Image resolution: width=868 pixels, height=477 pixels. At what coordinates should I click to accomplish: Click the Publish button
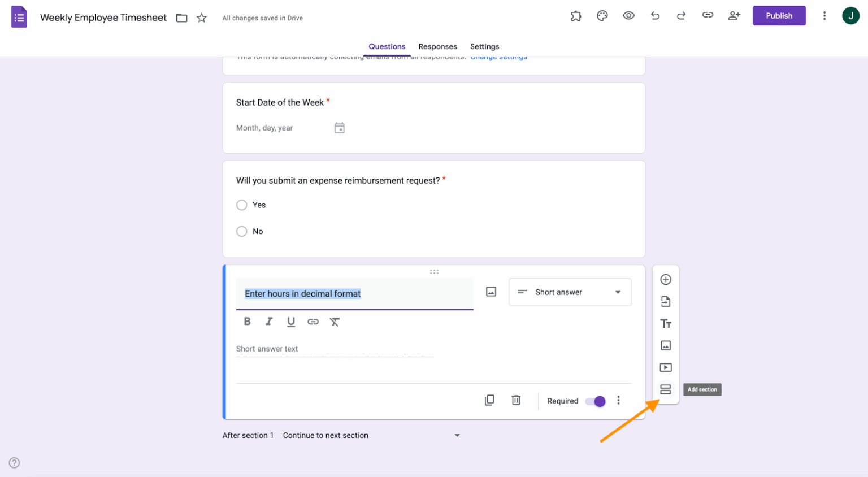(x=779, y=15)
